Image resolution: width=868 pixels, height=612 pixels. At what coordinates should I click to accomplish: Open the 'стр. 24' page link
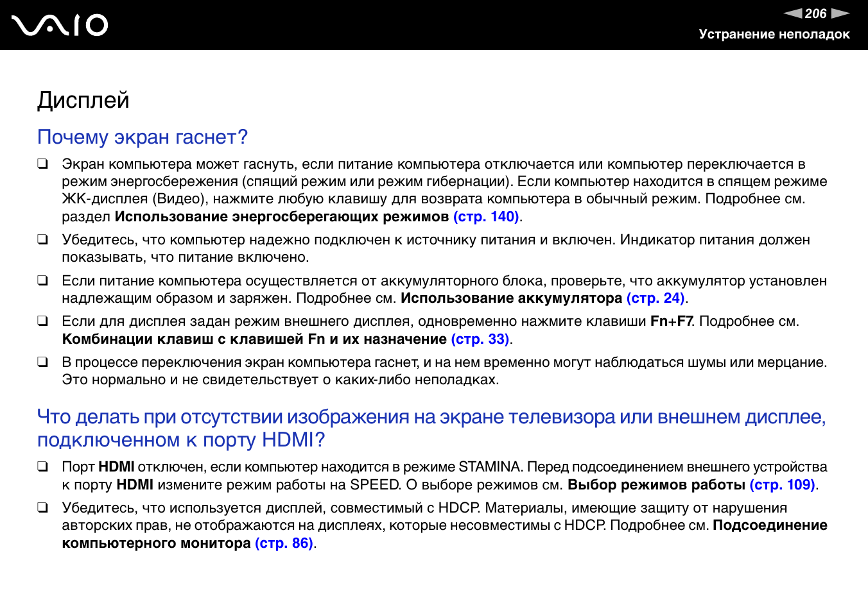(655, 298)
